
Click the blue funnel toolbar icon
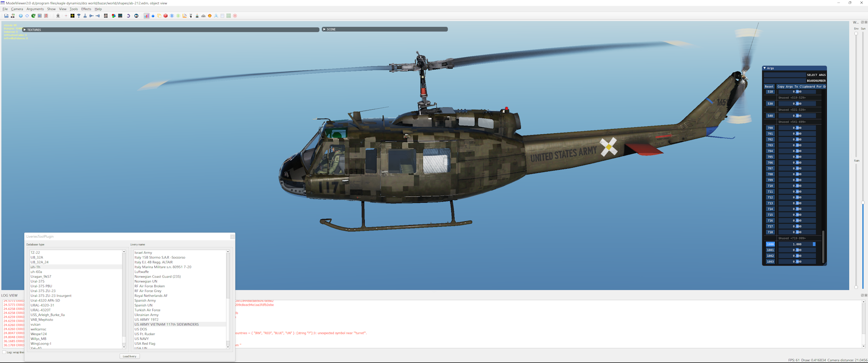tap(79, 16)
